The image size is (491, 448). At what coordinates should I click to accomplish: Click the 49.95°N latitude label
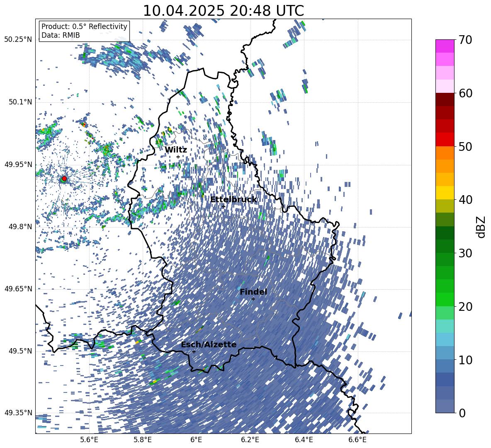pos(18,164)
